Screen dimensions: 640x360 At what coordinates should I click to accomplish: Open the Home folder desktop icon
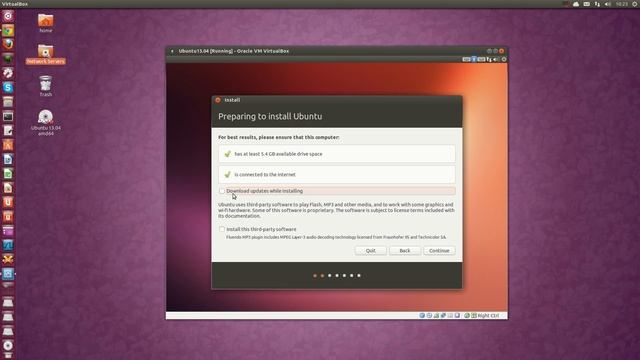(x=46, y=23)
